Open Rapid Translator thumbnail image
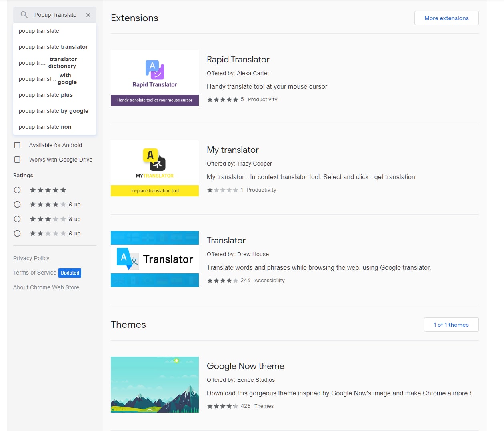The image size is (504, 431). click(155, 78)
